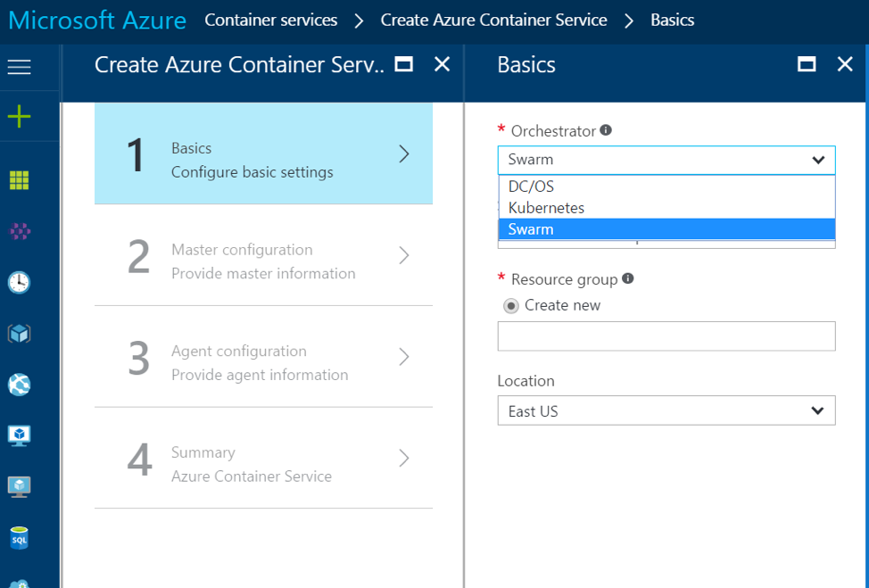The height and width of the screenshot is (588, 869).
Task: Open the App Services globe icon
Action: (19, 385)
